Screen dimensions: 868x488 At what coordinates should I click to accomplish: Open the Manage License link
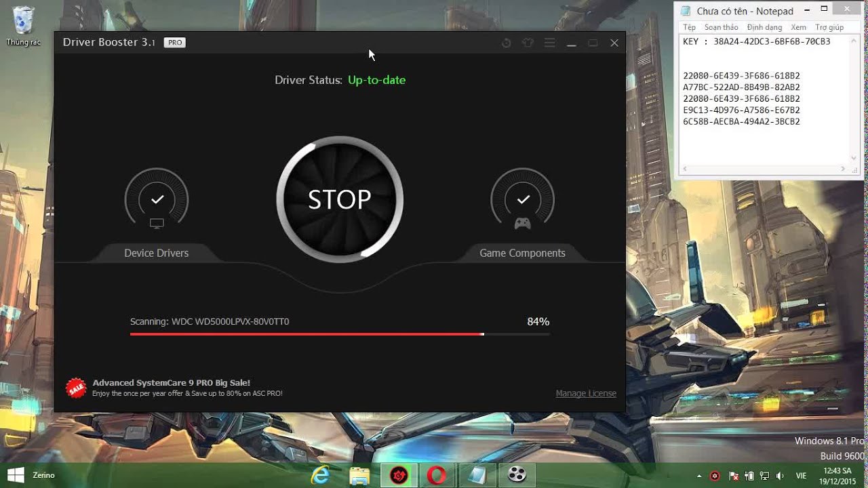(x=586, y=393)
